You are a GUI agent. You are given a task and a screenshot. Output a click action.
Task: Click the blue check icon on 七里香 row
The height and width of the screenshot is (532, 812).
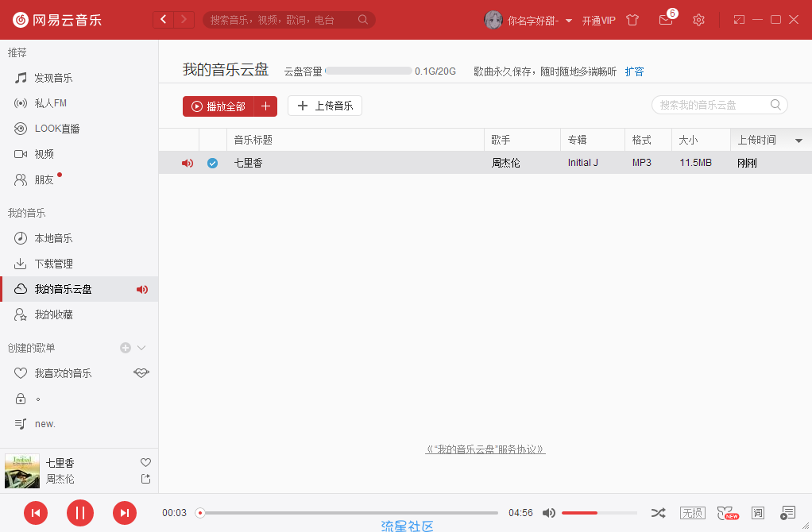212,163
